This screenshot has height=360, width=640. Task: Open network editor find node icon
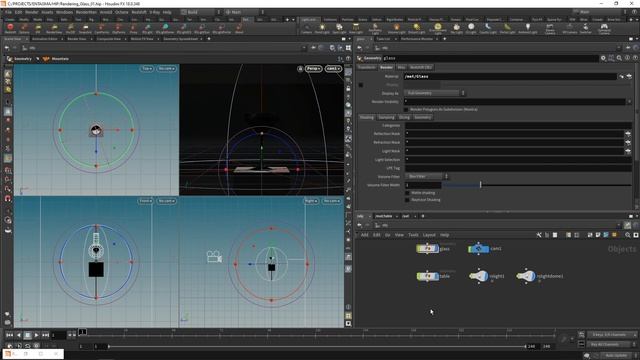[x=628, y=235]
